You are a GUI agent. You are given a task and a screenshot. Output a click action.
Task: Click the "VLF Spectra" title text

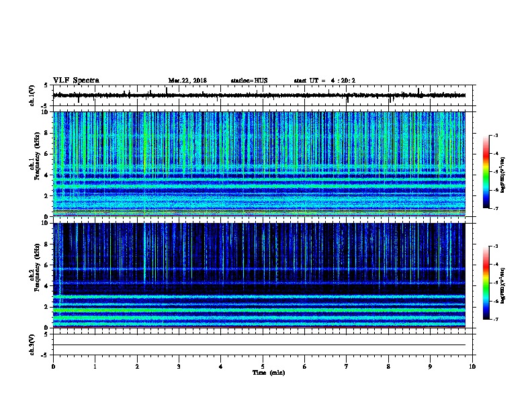pos(76,81)
